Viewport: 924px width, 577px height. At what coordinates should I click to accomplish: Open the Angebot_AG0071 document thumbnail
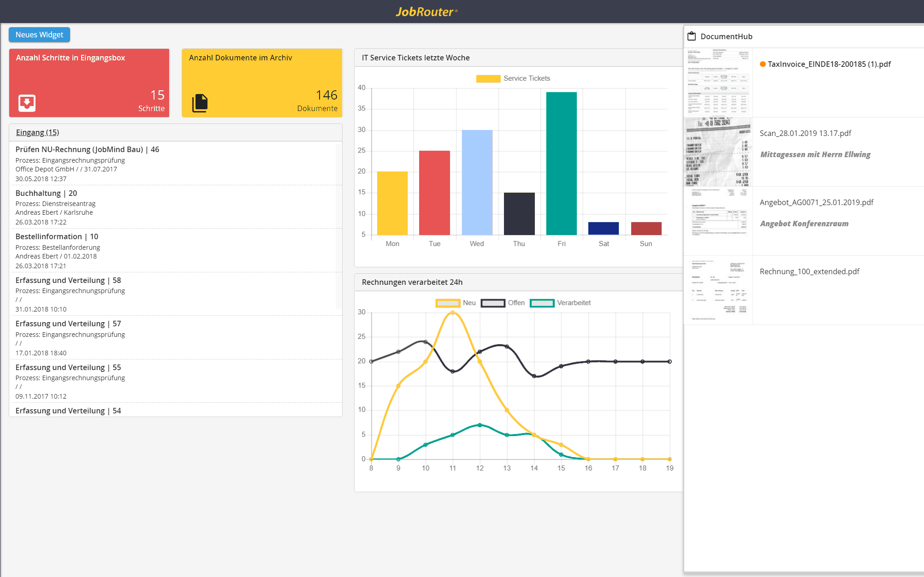click(718, 221)
